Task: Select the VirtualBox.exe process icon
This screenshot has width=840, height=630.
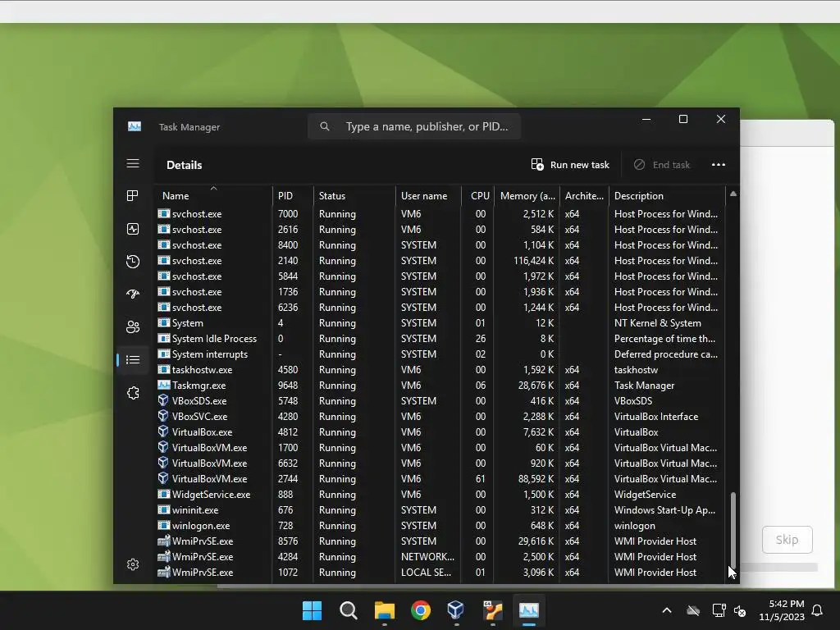Action: [163, 431]
